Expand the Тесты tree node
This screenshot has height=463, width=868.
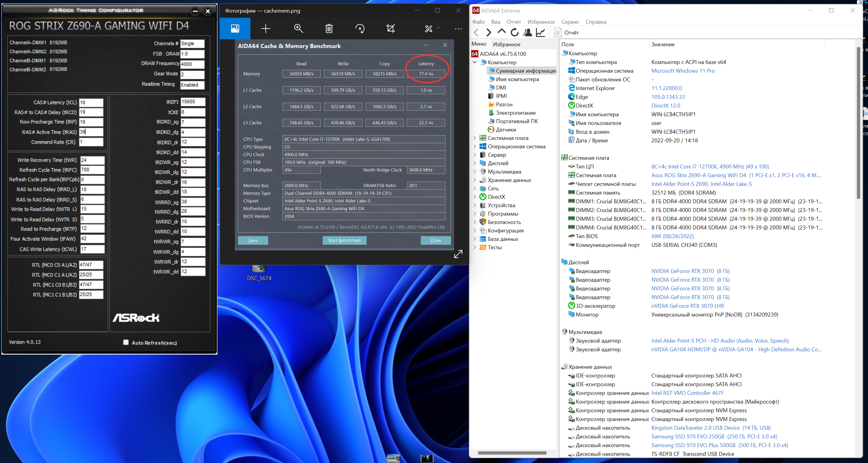pyautogui.click(x=475, y=247)
